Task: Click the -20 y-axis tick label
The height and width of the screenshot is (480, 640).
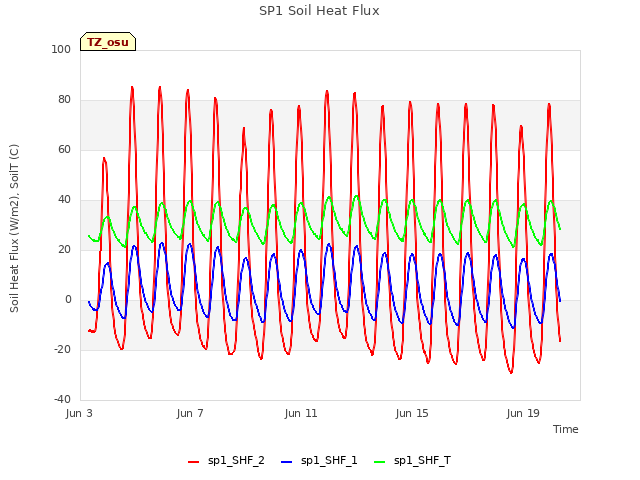Action: point(62,349)
